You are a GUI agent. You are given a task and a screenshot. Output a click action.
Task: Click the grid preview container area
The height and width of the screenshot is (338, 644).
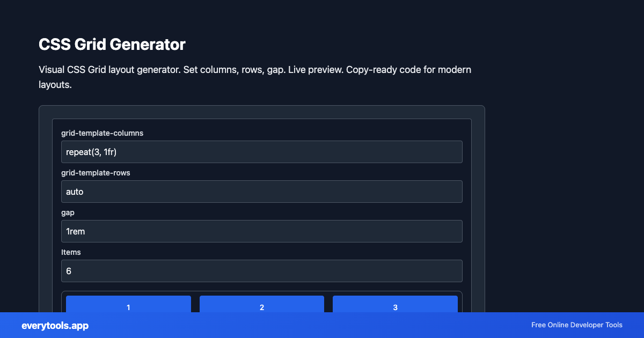261,294
